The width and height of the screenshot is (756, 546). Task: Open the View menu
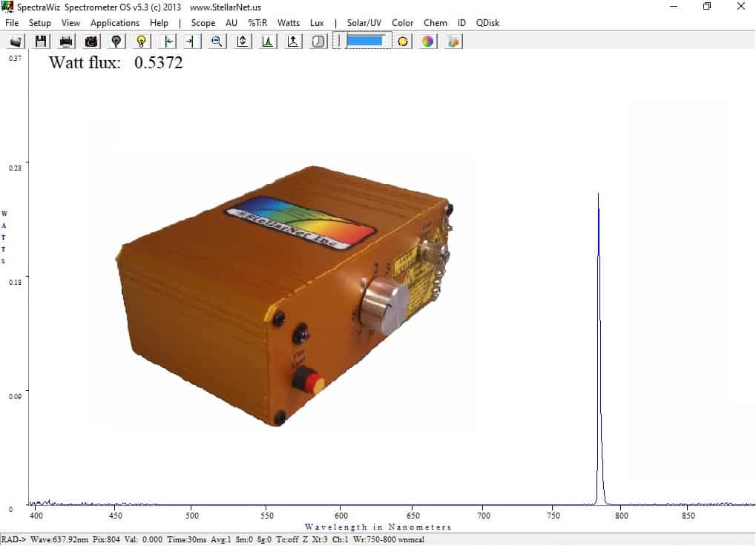[70, 23]
